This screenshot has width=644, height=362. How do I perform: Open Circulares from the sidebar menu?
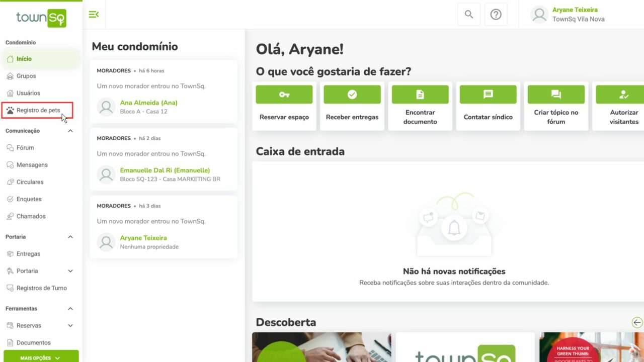[x=29, y=182]
